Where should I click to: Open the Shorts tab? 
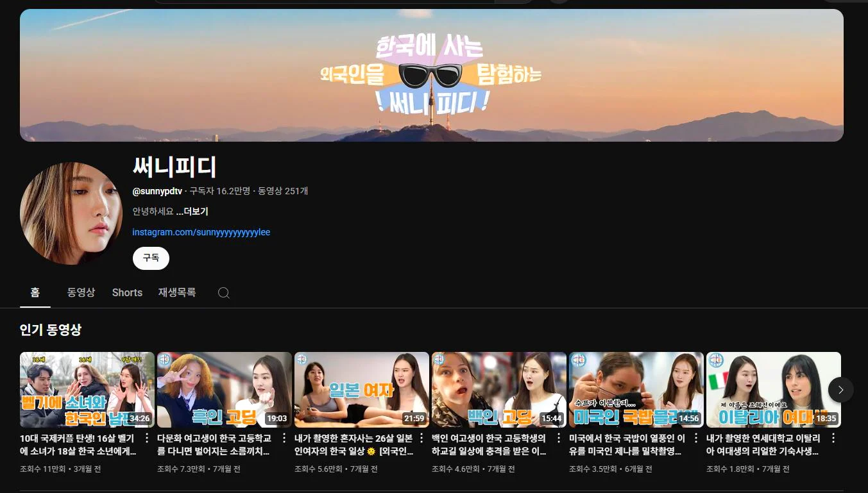(x=127, y=292)
